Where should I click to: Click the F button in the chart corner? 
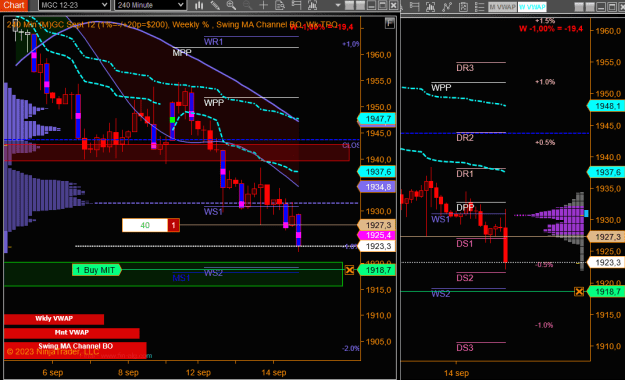(390, 23)
